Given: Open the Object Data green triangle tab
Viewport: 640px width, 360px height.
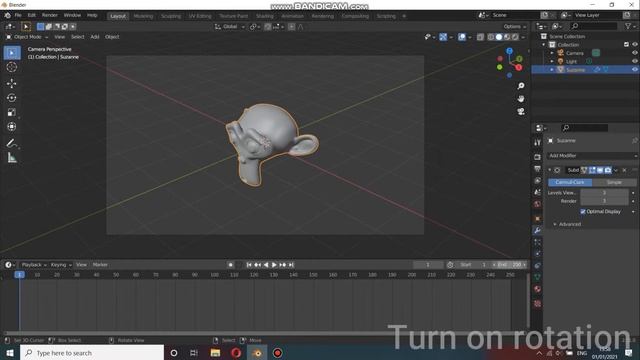Looking at the screenshot, I should pyautogui.click(x=538, y=277).
